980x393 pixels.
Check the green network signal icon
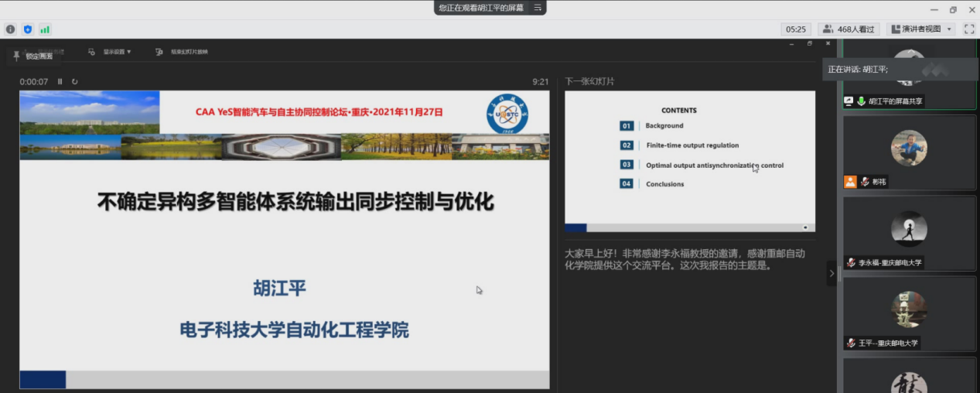pyautogui.click(x=45, y=29)
